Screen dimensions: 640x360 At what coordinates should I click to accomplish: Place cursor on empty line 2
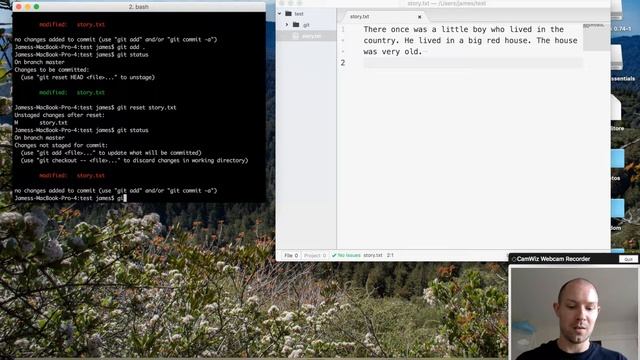(473, 63)
